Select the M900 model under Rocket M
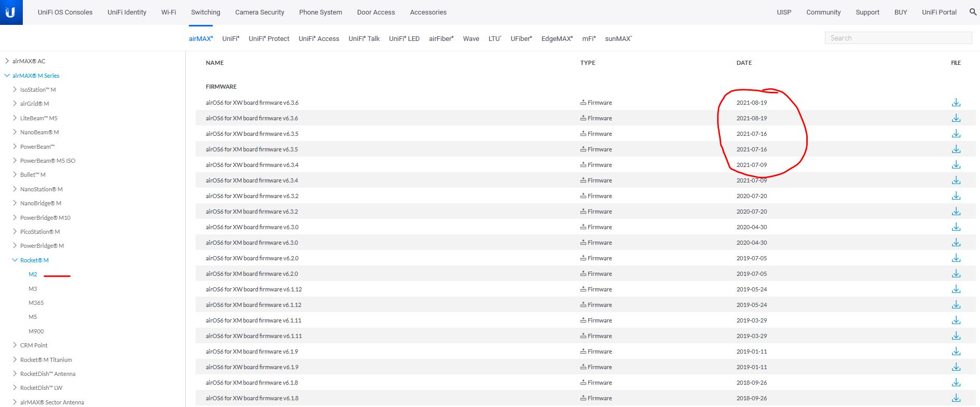 (x=36, y=331)
